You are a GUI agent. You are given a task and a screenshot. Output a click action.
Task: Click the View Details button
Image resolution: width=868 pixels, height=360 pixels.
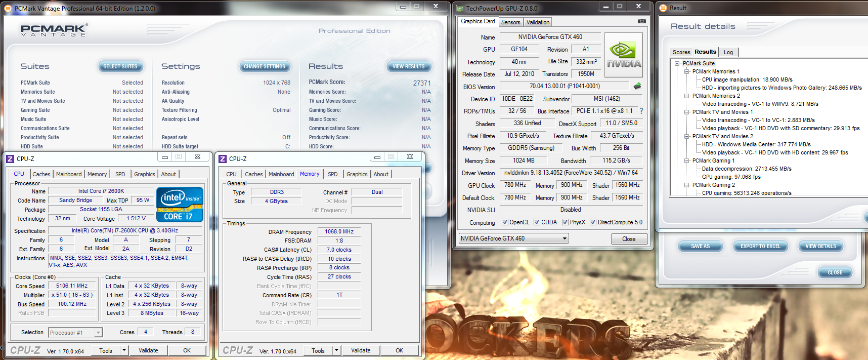point(820,246)
